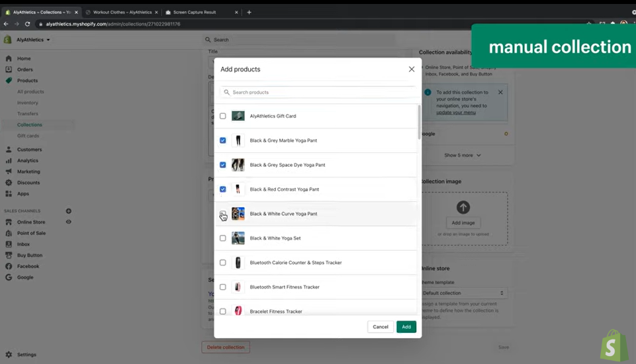Image resolution: width=636 pixels, height=364 pixels.
Task: Check the AlyAthletics Gift Card checkbox
Action: [x=223, y=116]
